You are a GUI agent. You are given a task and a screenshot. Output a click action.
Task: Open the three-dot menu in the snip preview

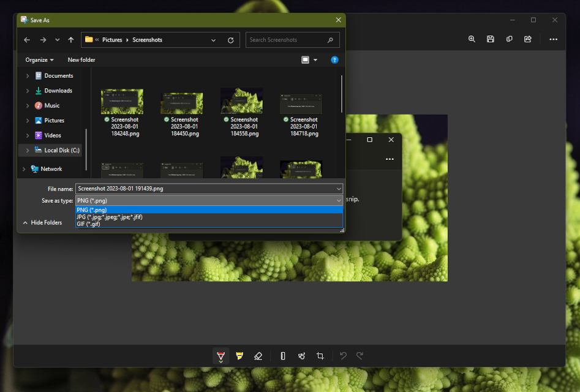click(x=390, y=159)
